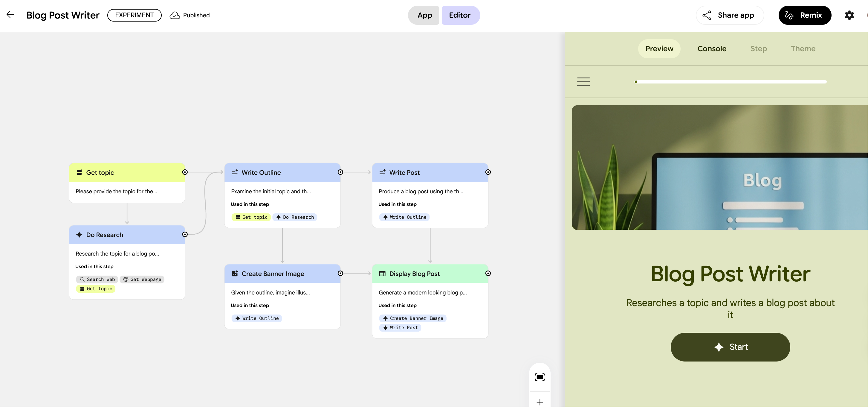The image size is (868, 407).
Task: Select the Write Outline node header
Action: tap(282, 172)
